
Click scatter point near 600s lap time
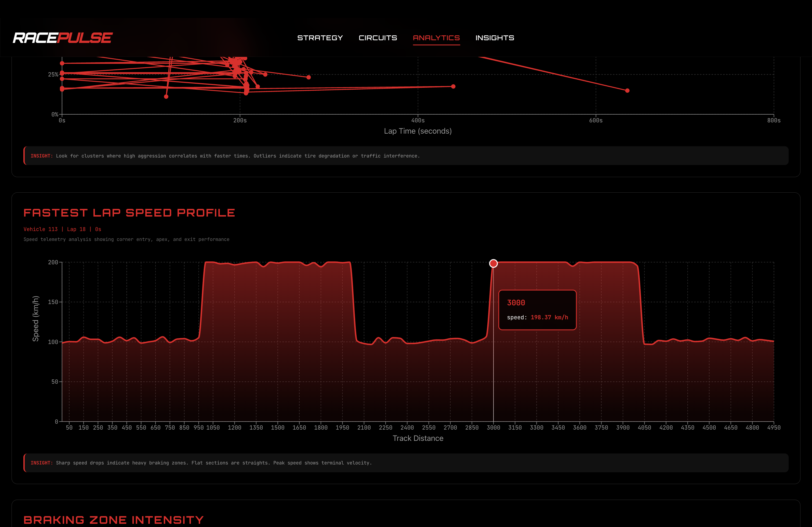click(x=627, y=91)
